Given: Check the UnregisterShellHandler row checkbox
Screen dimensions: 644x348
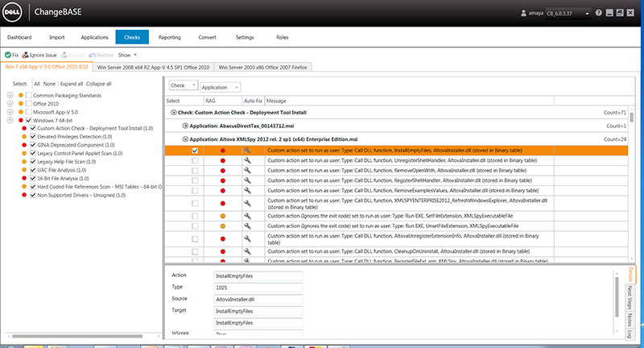Looking at the screenshot, I should [x=195, y=160].
